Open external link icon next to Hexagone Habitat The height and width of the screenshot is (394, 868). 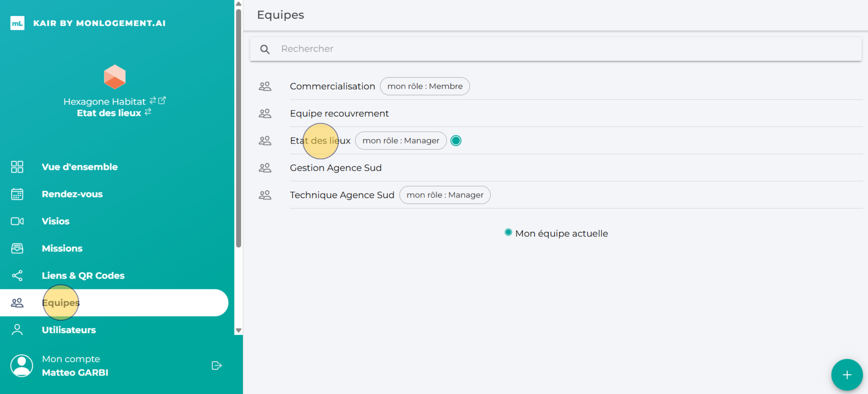pos(162,101)
